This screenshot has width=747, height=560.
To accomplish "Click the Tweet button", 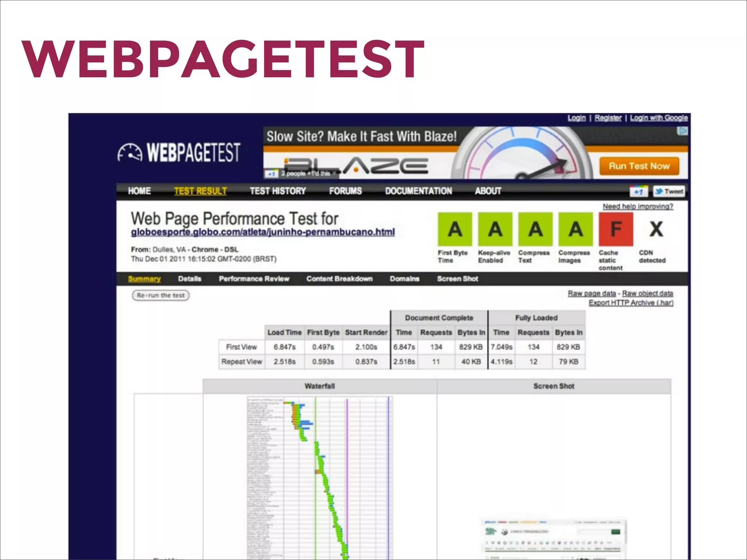I will (x=669, y=191).
